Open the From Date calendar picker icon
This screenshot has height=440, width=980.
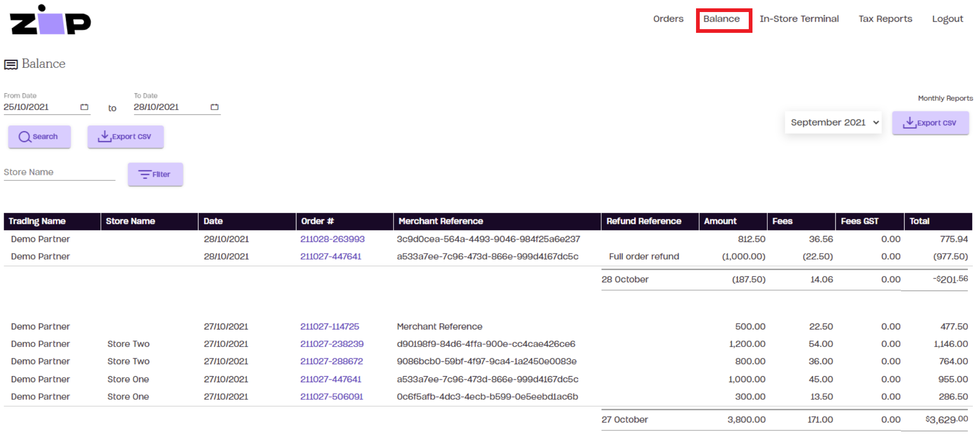[x=84, y=107]
